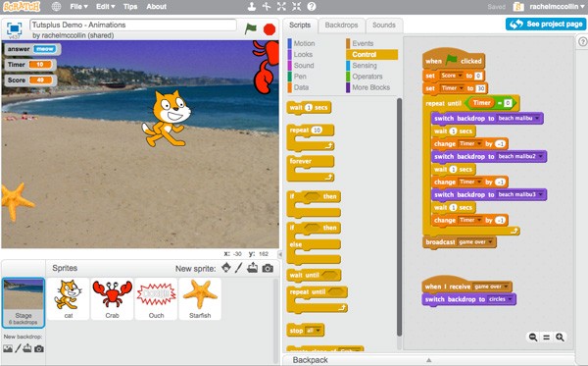This screenshot has width=588, height=366.
Task: Switch to the Sounds tab
Action: click(384, 26)
